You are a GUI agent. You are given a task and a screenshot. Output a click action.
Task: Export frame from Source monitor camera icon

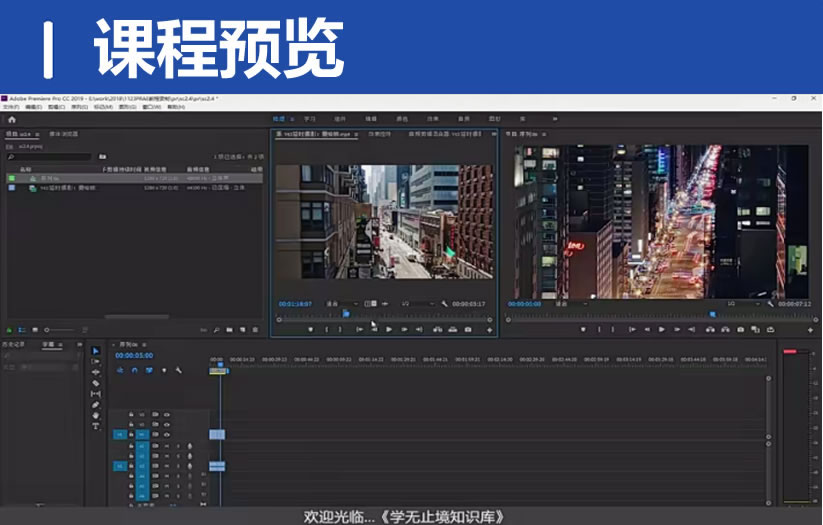pyautogui.click(x=468, y=330)
